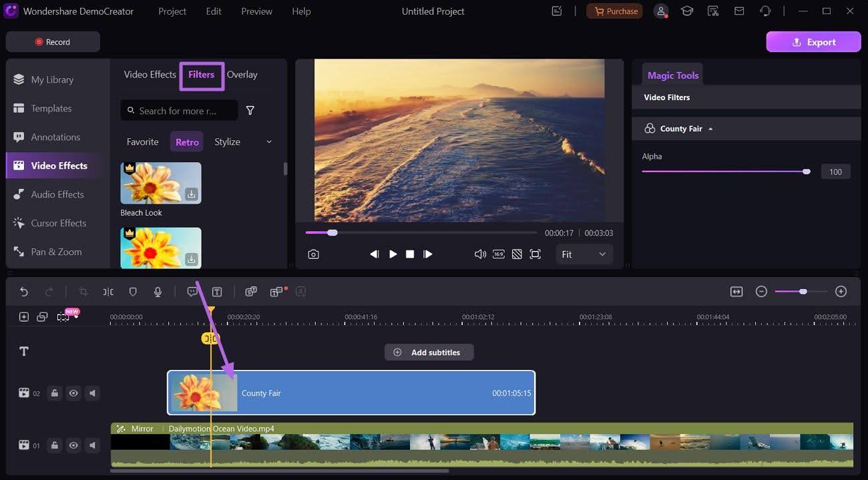Switch to the Overlay tab

click(242, 75)
